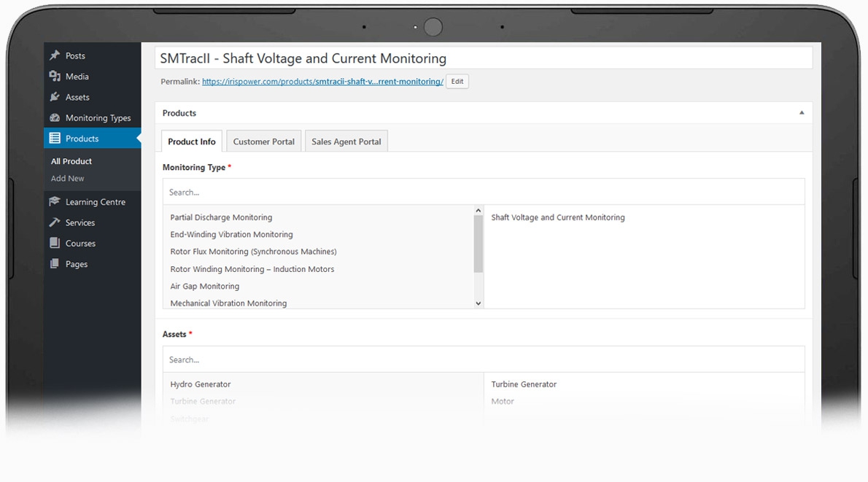Open the irispower.com permalink
Screen dimensions: 868x482
click(x=322, y=82)
